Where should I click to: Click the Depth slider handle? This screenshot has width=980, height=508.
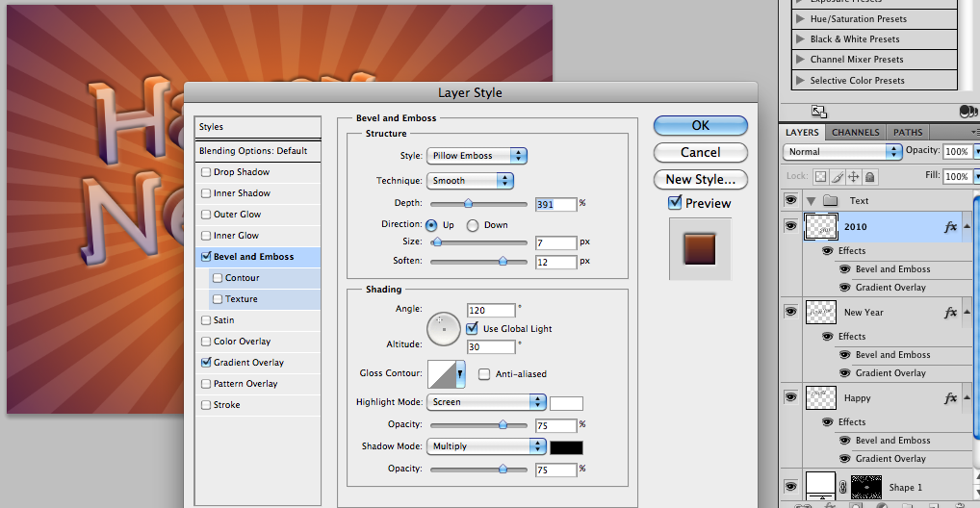tap(468, 203)
